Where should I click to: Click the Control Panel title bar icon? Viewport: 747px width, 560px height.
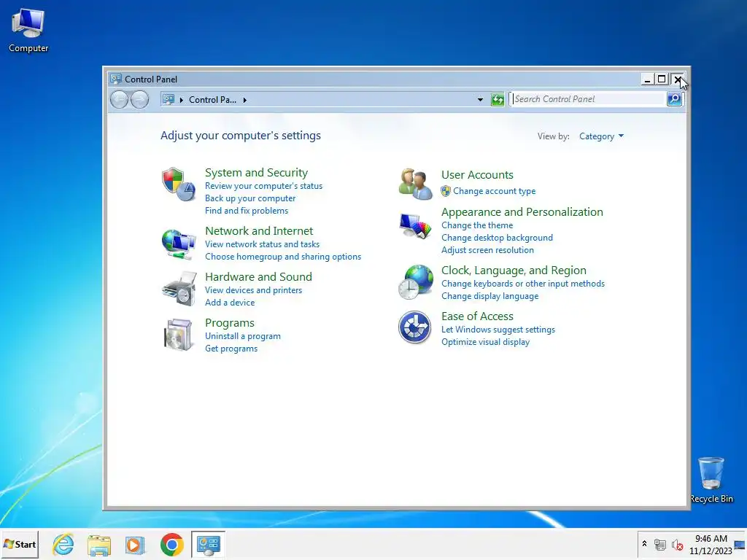(x=116, y=79)
